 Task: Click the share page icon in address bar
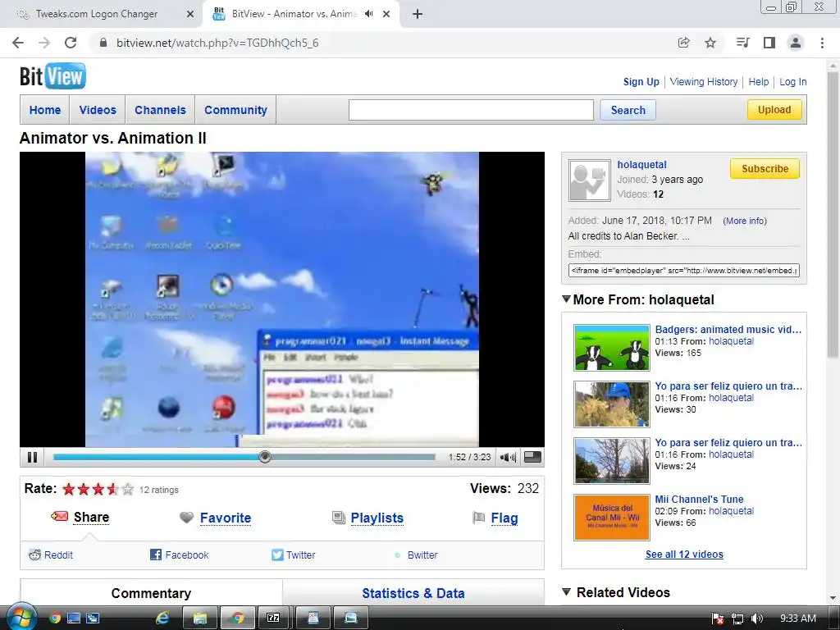tap(683, 43)
